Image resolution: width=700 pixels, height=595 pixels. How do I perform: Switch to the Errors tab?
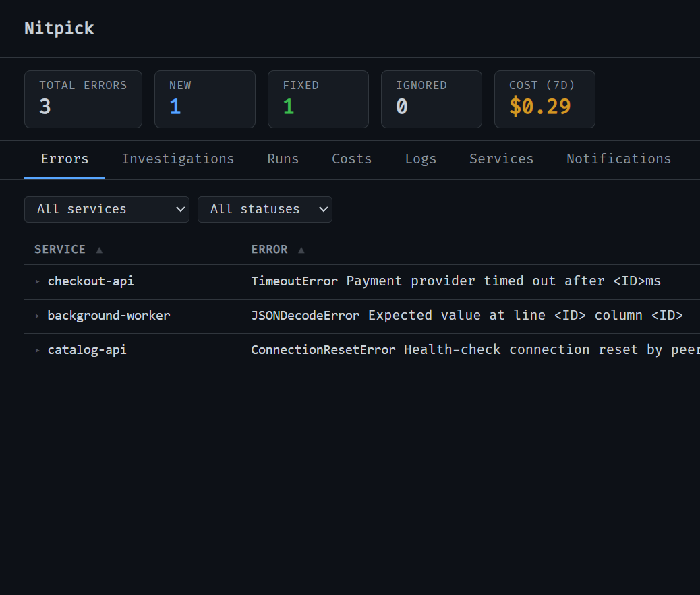pyautogui.click(x=65, y=159)
